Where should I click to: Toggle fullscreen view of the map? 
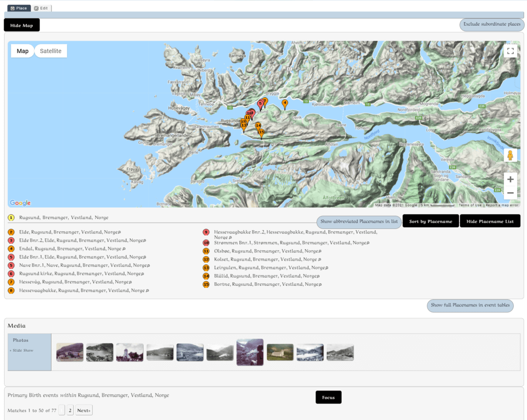coord(510,51)
